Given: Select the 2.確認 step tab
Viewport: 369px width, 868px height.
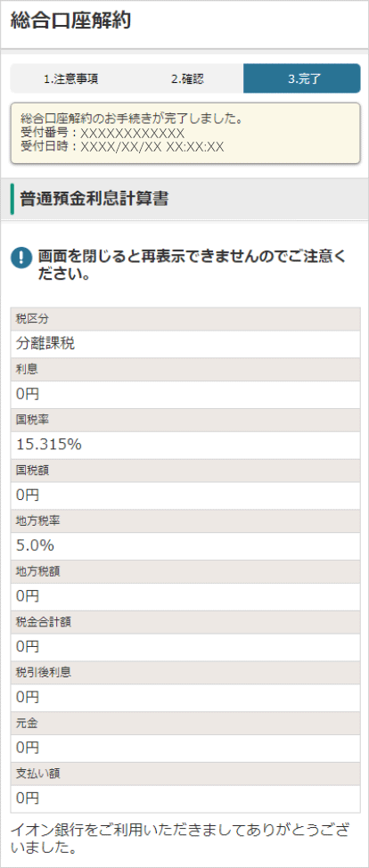Looking at the screenshot, I should tap(187, 78).
